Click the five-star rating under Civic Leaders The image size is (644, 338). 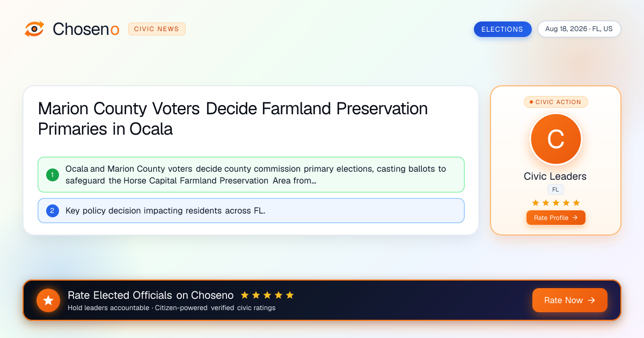(x=556, y=203)
